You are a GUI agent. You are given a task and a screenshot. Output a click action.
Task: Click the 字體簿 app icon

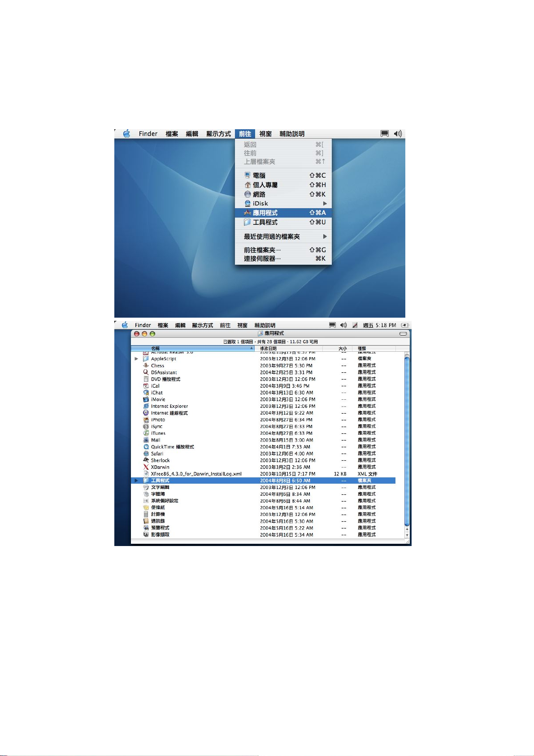pos(146,494)
